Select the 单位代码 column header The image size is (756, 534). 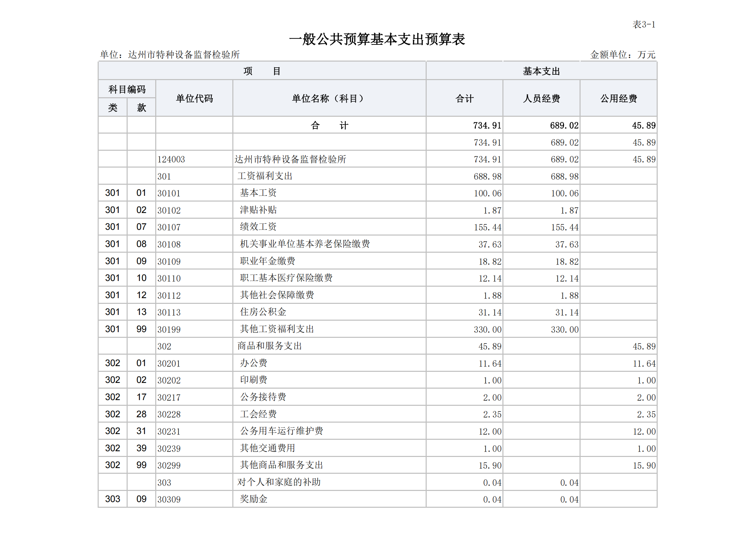(x=194, y=98)
